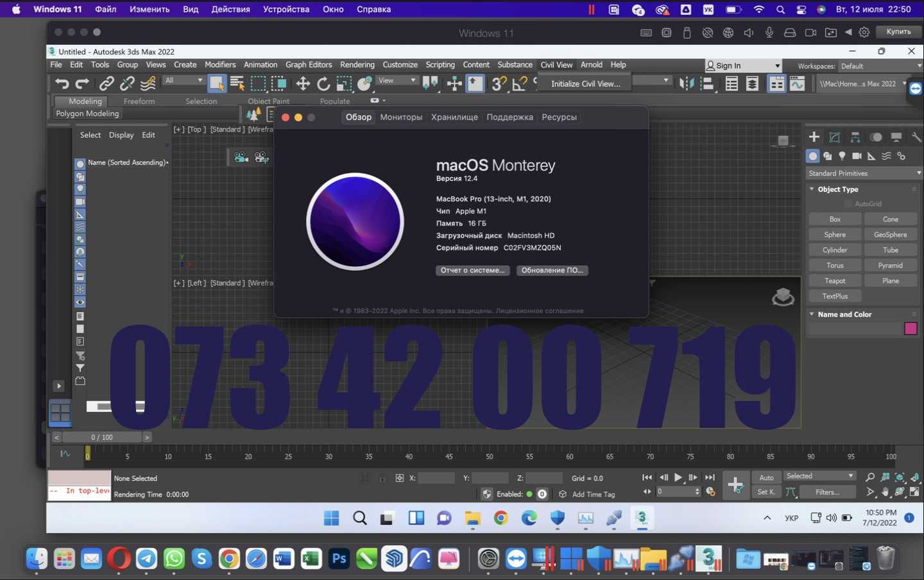Play the animation
Image resolution: width=924 pixels, height=580 pixels.
(x=678, y=477)
